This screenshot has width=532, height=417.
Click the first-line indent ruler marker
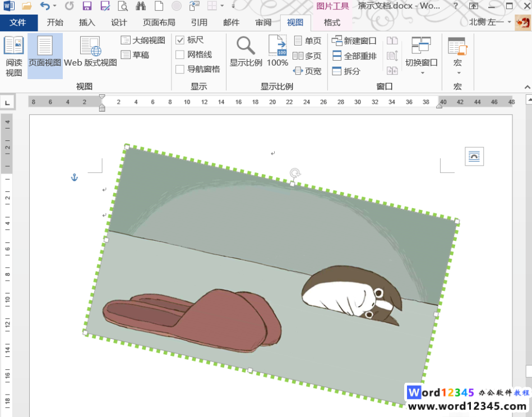pos(102,97)
